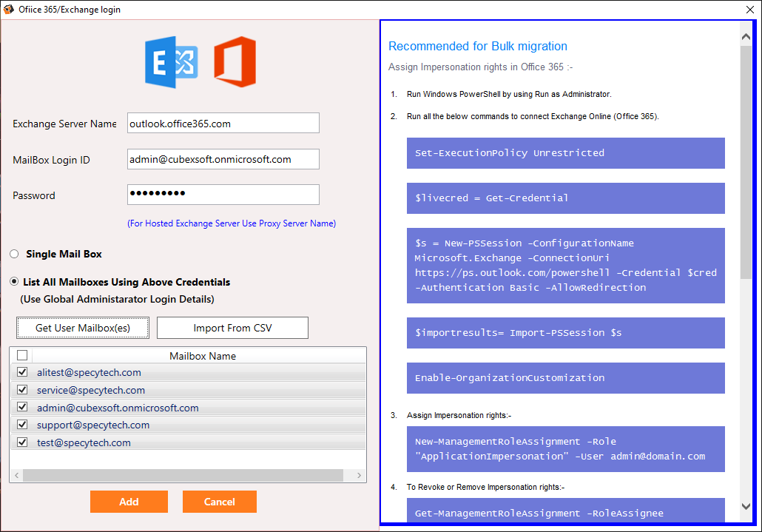This screenshot has height=532, width=762.
Task: Click the step 'Run Windows PowerShell by using Run as Administrator'
Action: [509, 94]
